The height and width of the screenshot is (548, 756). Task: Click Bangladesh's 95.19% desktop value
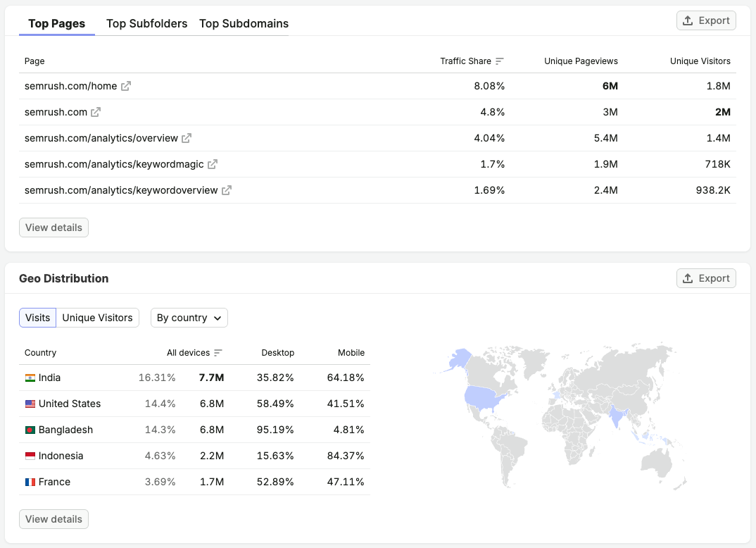click(x=275, y=430)
